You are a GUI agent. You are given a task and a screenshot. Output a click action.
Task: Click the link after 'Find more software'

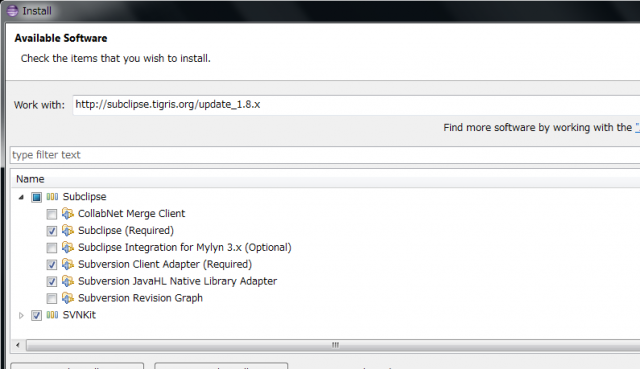click(638, 128)
